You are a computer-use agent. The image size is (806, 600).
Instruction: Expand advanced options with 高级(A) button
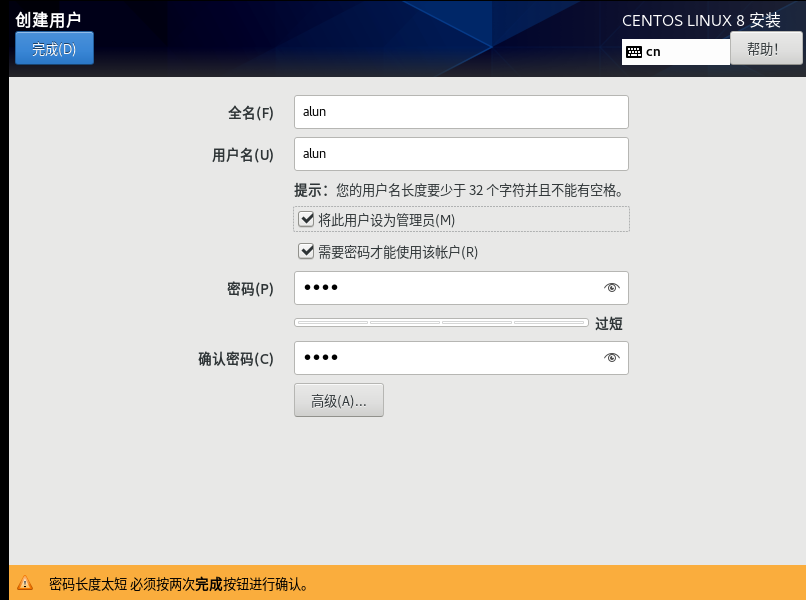click(x=338, y=399)
